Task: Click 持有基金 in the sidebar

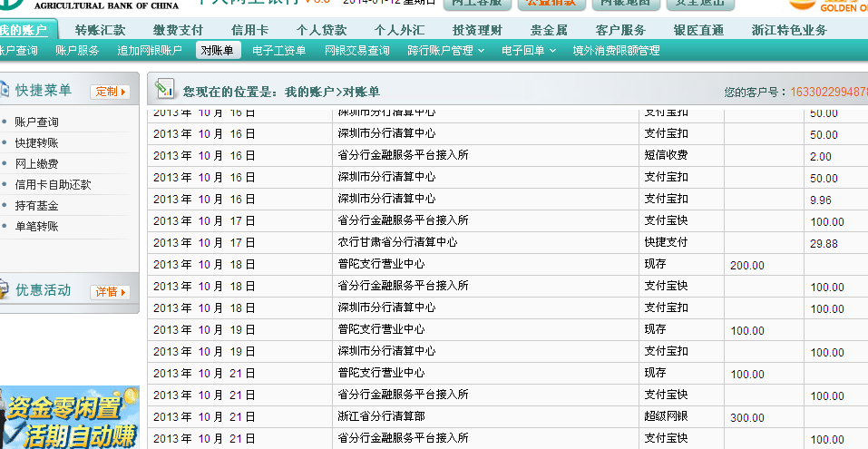Action: point(36,206)
